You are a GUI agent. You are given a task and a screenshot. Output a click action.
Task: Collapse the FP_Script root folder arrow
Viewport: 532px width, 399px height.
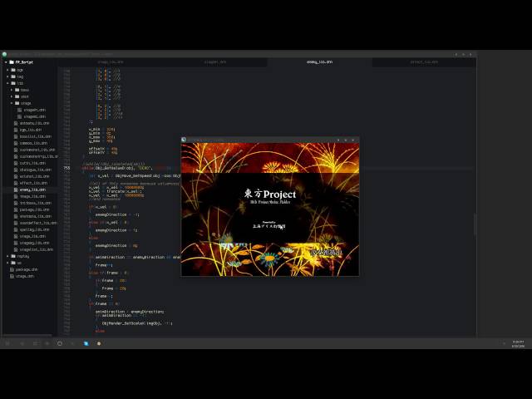click(6, 62)
